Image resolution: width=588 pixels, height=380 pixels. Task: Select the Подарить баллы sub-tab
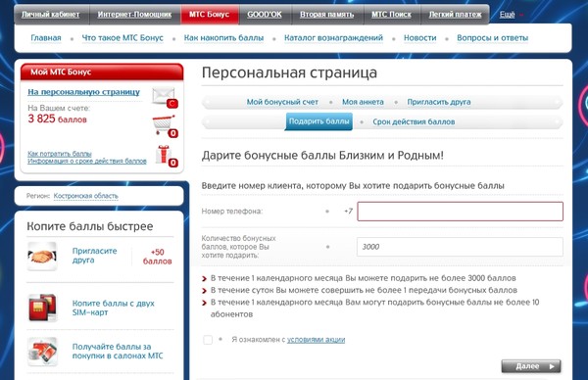(x=318, y=121)
